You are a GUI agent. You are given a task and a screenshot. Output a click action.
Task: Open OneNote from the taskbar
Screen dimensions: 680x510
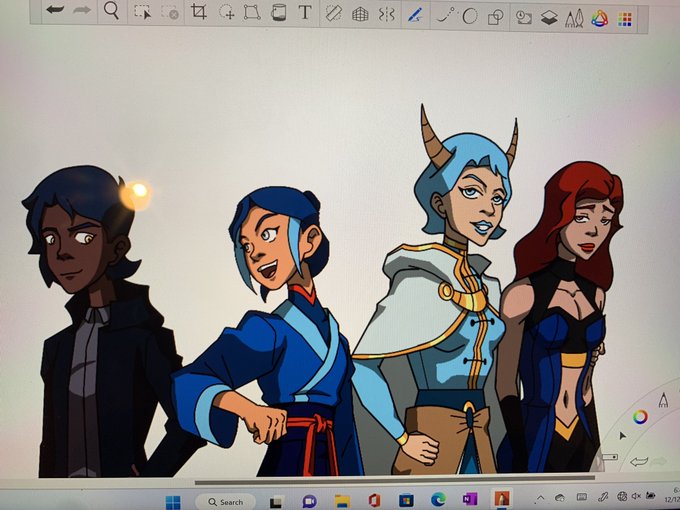470,499
